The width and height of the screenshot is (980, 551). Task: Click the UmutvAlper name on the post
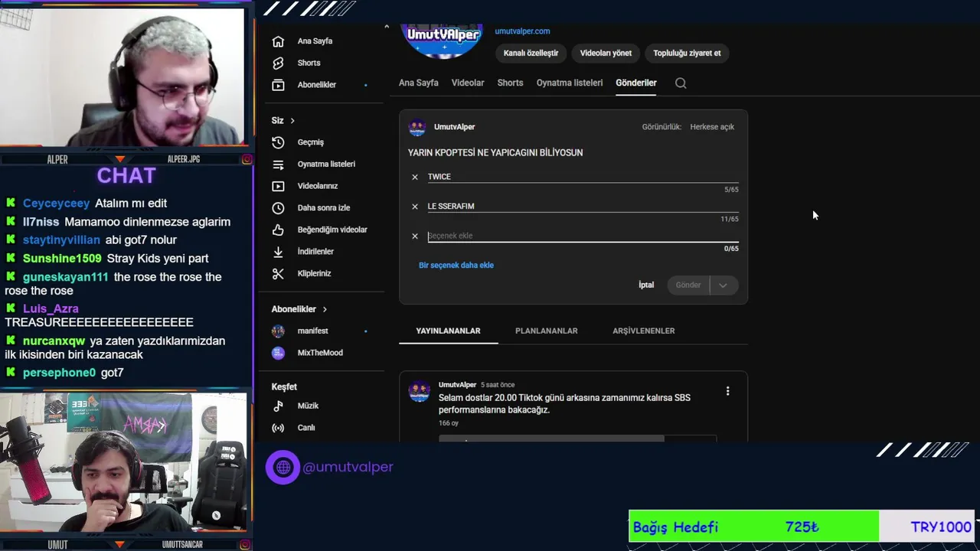pyautogui.click(x=457, y=385)
